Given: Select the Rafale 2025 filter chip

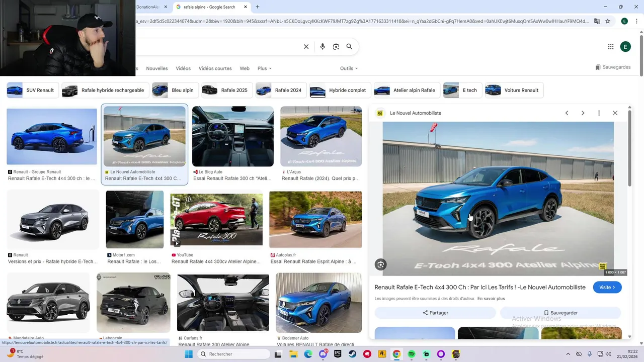Looking at the screenshot, I should click(x=227, y=90).
